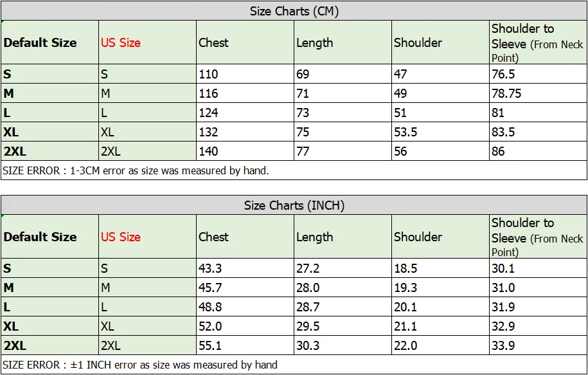Click the "Size Charts (CM)" title row

coord(294,11)
